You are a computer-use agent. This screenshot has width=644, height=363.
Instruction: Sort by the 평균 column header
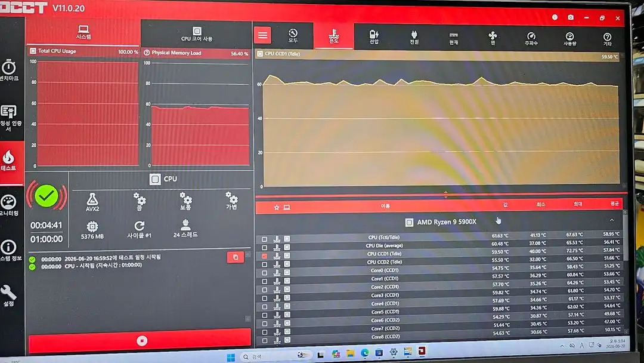click(x=614, y=204)
